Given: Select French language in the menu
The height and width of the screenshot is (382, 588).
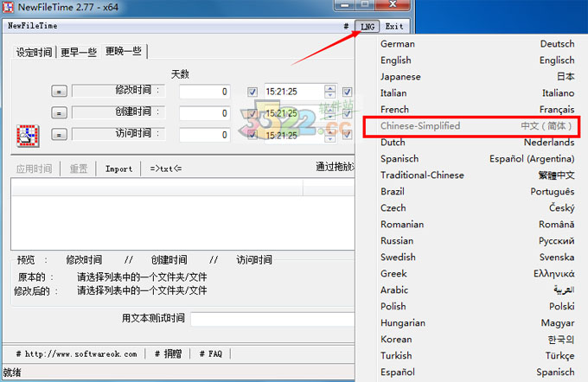Looking at the screenshot, I should pyautogui.click(x=477, y=110).
